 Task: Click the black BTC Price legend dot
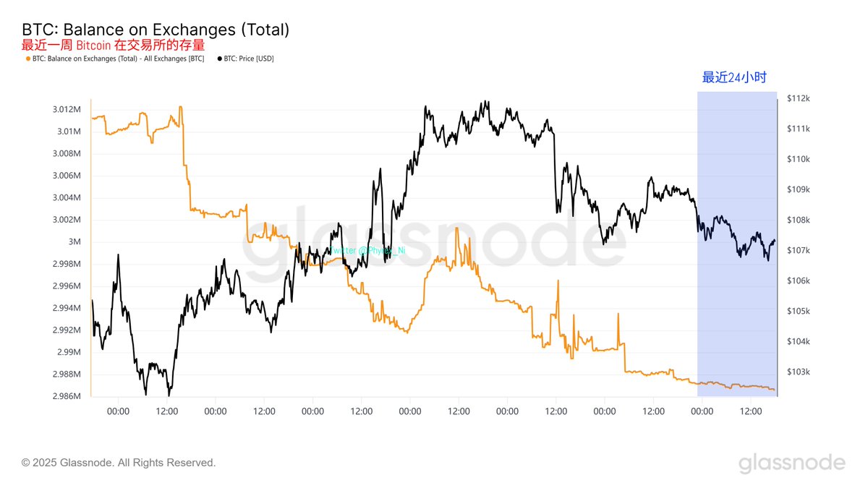[219, 59]
